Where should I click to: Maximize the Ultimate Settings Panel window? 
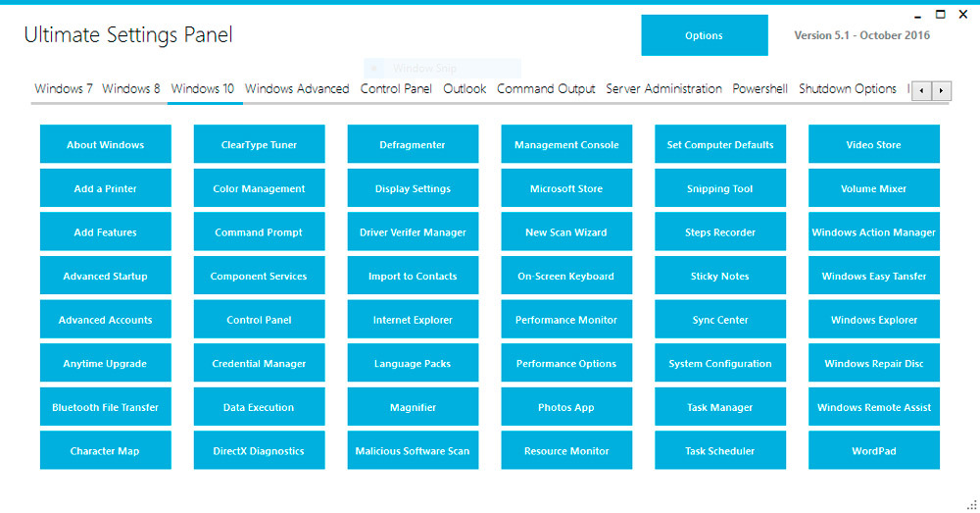tap(941, 15)
